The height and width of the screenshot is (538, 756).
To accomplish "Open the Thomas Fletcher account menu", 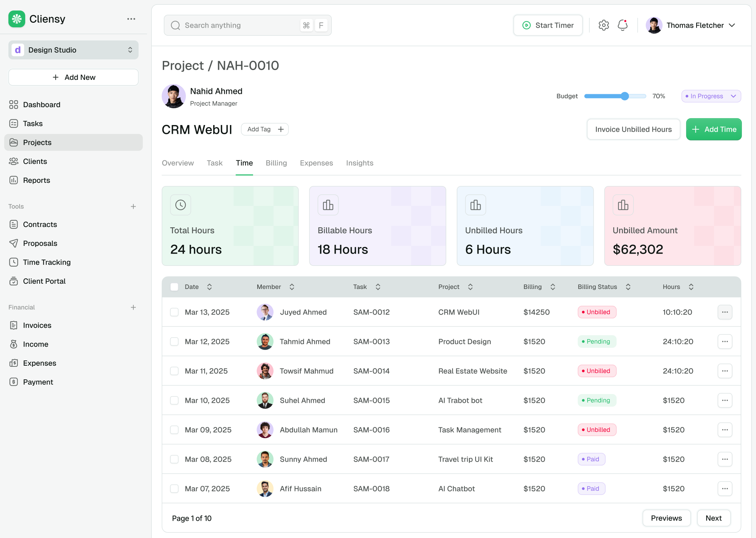I will click(x=695, y=25).
